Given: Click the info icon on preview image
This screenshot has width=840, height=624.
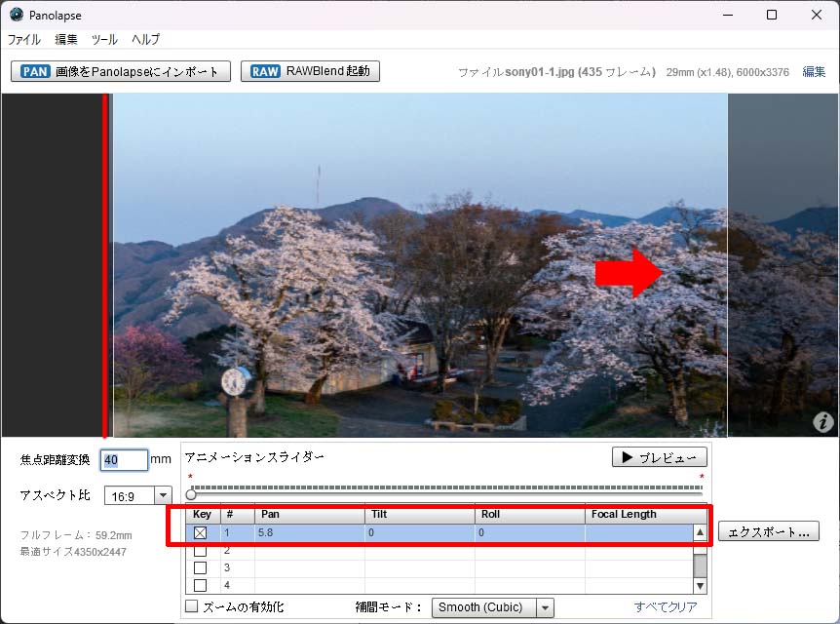Looking at the screenshot, I should click(x=823, y=422).
